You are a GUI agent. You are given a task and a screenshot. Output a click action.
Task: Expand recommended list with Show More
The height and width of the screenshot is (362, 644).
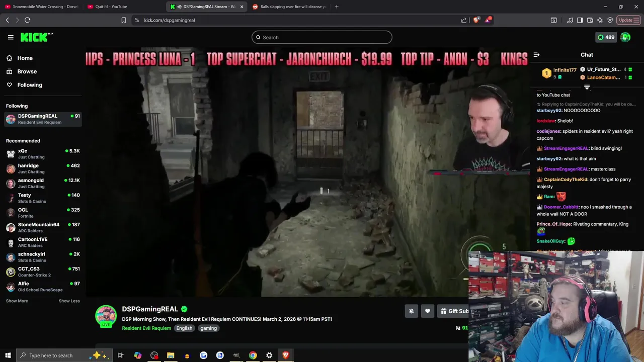click(17, 301)
